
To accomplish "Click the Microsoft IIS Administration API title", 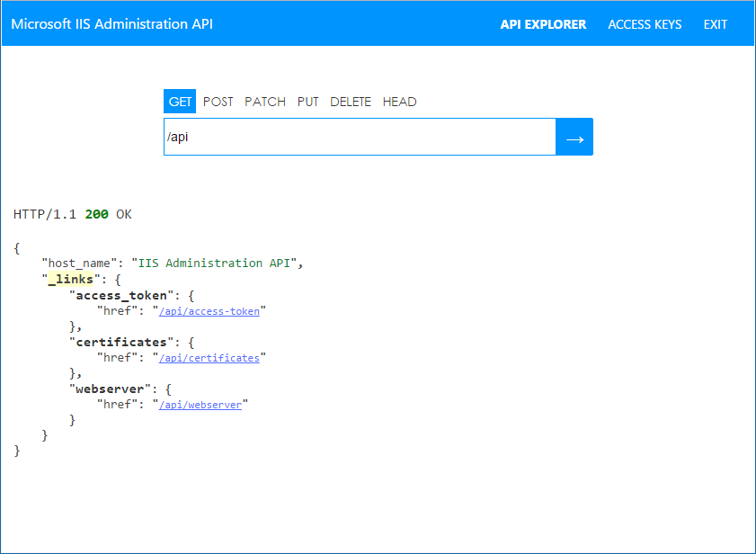I will (x=111, y=24).
